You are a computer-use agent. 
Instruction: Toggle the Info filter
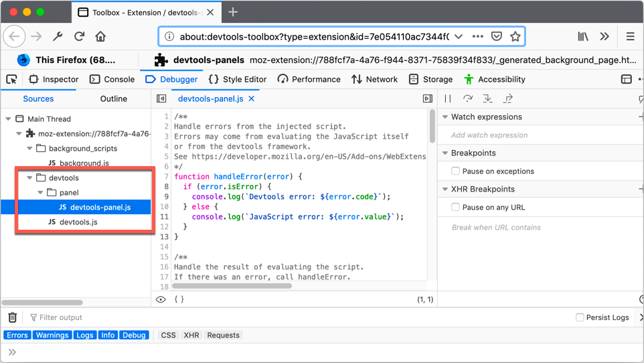pyautogui.click(x=108, y=335)
